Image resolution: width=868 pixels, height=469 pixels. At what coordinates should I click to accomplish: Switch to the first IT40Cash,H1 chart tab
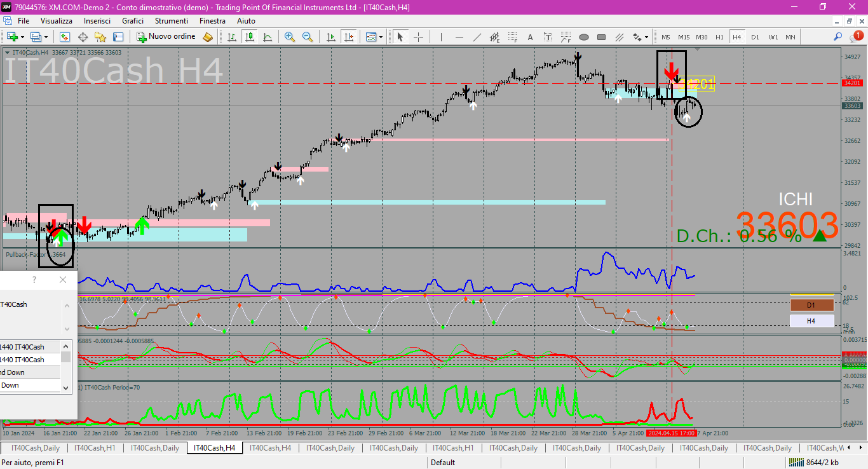[x=95, y=448]
